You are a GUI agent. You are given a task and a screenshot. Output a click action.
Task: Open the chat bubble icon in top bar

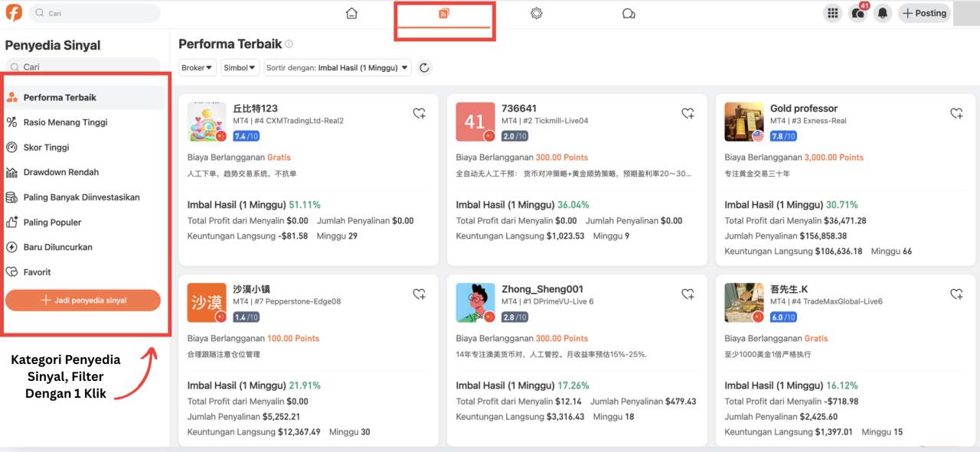click(x=629, y=13)
